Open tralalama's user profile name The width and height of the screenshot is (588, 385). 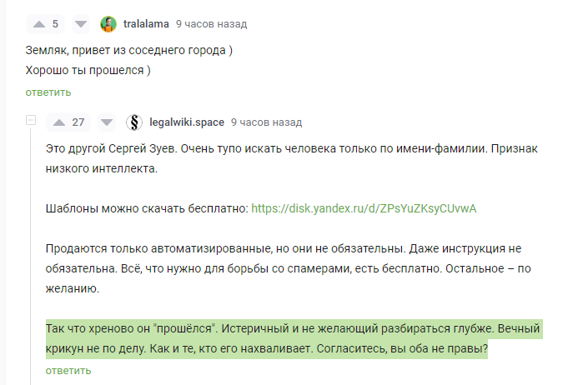pos(146,24)
